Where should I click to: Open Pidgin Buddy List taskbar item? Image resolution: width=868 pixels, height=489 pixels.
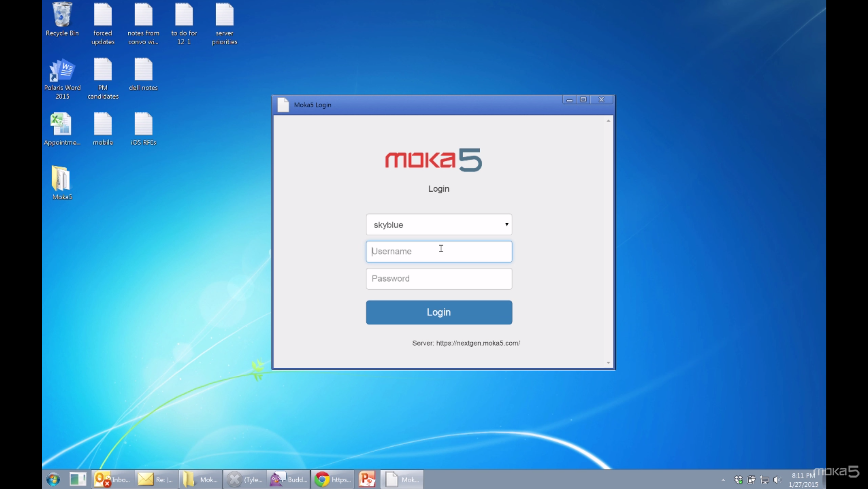click(x=288, y=479)
